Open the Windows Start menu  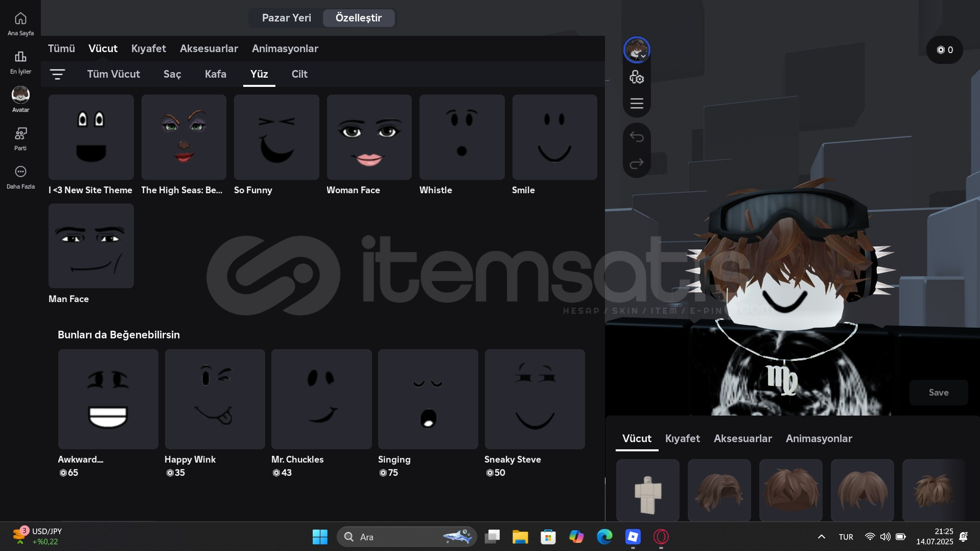coord(320,537)
